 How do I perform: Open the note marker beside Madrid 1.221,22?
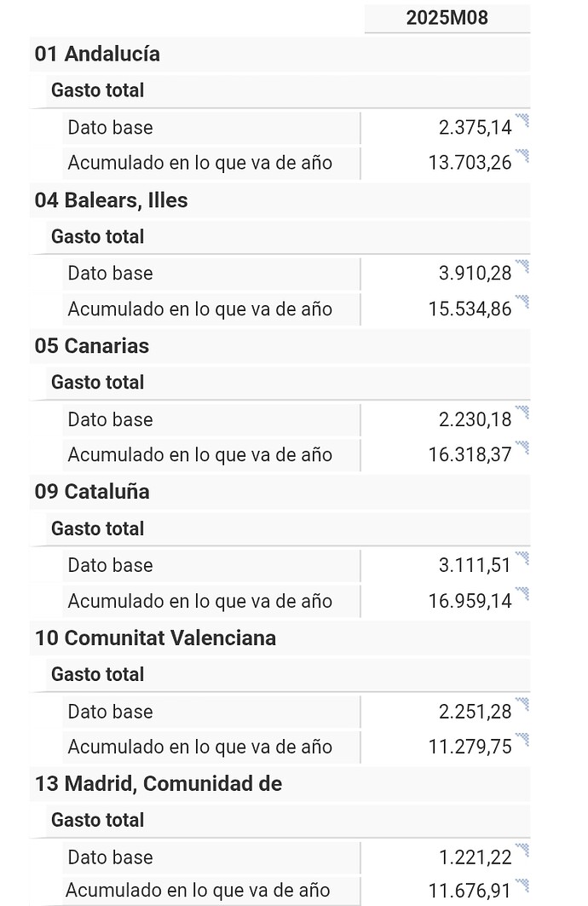point(522,850)
